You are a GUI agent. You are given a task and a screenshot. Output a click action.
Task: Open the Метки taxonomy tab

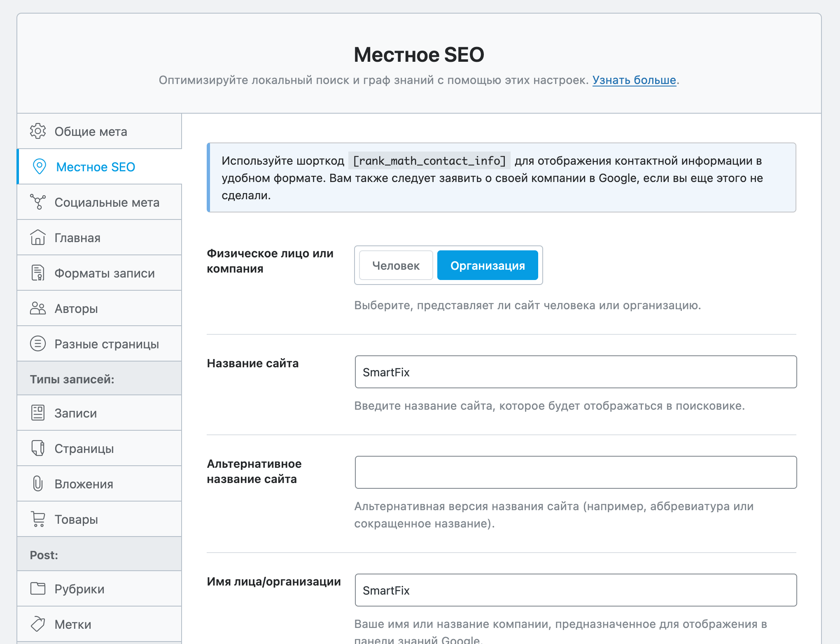click(x=99, y=624)
